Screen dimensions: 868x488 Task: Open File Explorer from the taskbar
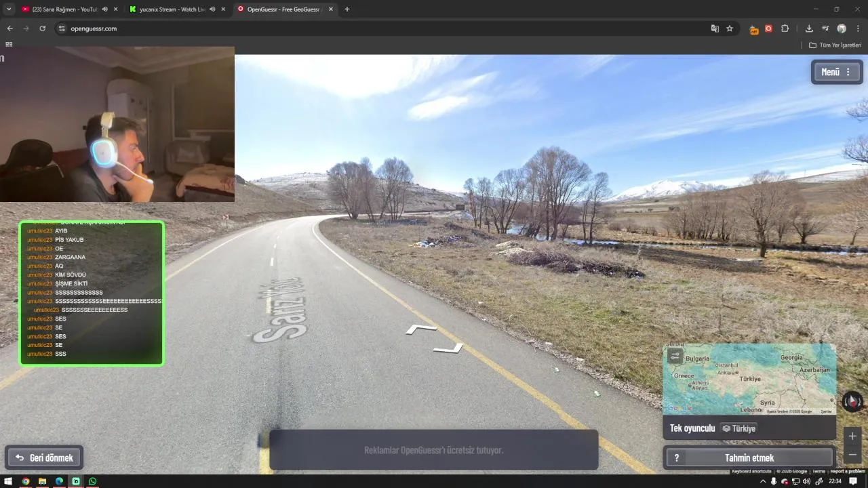pos(43,481)
